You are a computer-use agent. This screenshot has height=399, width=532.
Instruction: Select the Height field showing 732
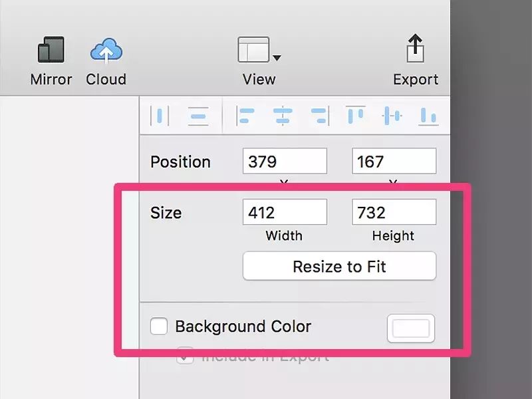tap(394, 213)
